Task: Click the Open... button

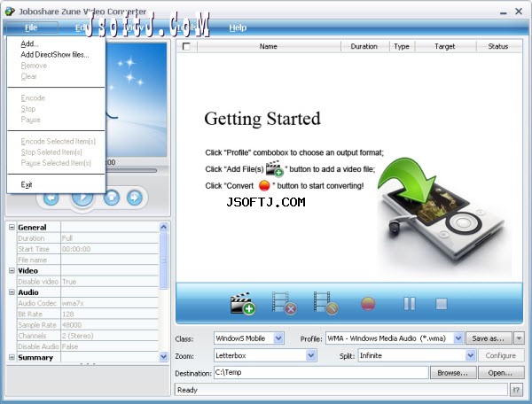Action: coord(500,373)
